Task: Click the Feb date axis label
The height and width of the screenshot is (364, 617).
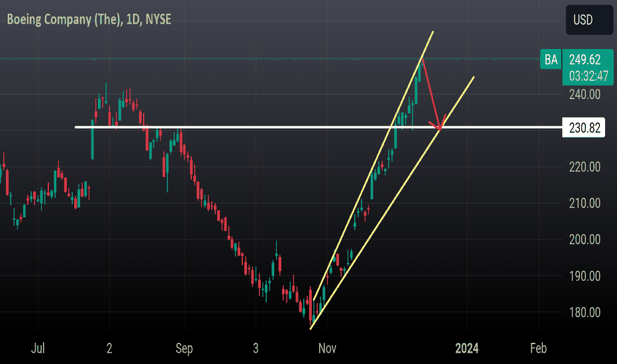Action: [x=538, y=348]
